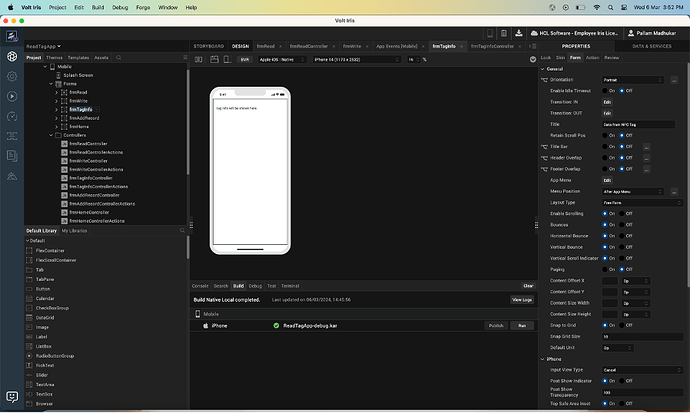Set Retain Scroll Pos to On
The width and height of the screenshot is (690, 413).
(605, 135)
